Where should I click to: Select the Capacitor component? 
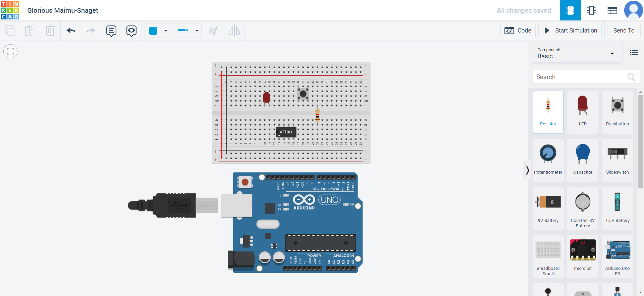click(583, 160)
